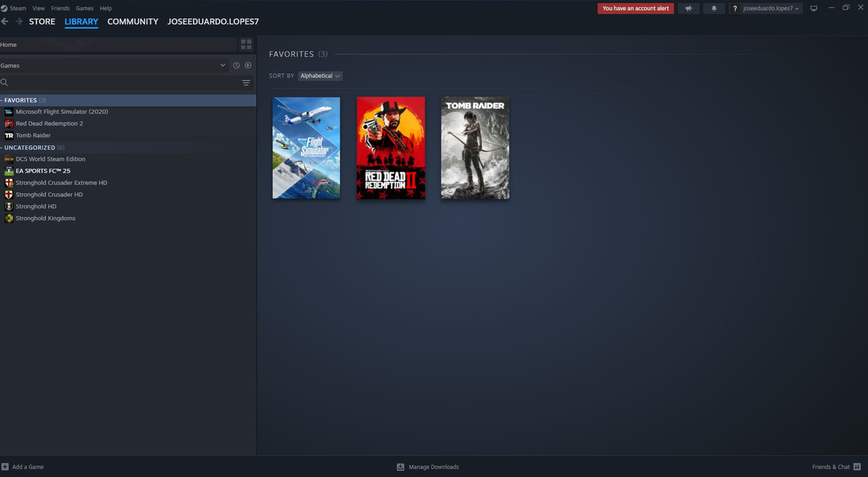Viewport: 868px width, 477px height.
Task: Switch library to grid collections view icon
Action: click(x=246, y=45)
